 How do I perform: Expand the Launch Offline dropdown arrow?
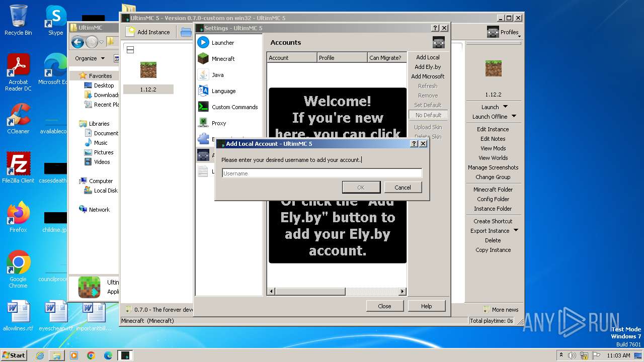click(x=514, y=116)
